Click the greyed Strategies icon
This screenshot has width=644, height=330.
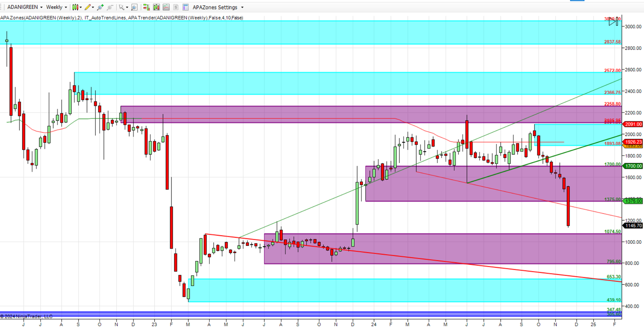tap(176, 7)
